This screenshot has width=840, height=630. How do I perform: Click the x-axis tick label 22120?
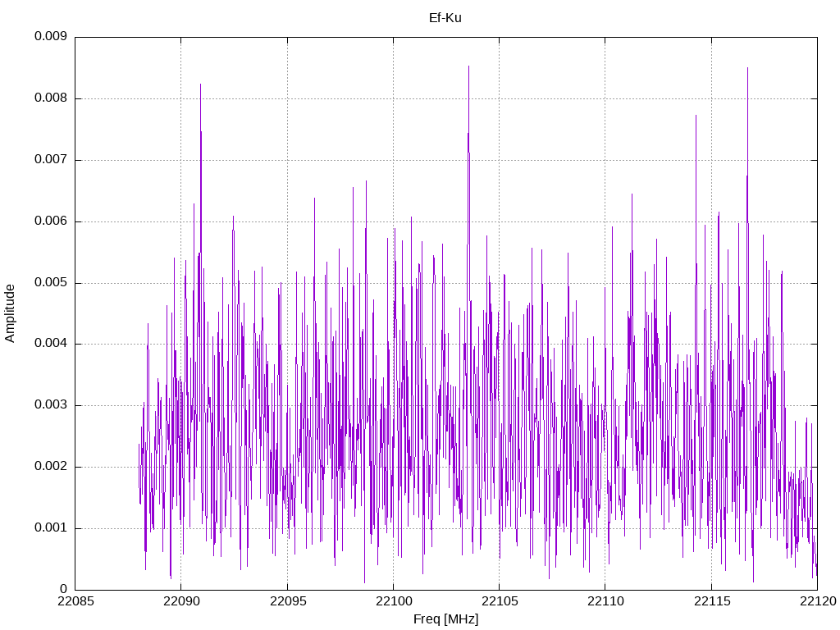point(818,601)
